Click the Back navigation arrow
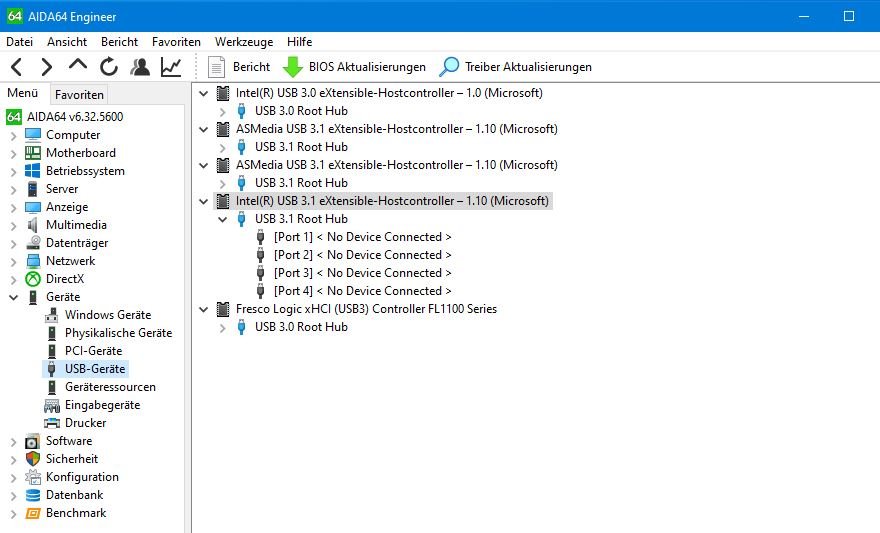Viewport: 880px width, 533px height. click(x=17, y=67)
